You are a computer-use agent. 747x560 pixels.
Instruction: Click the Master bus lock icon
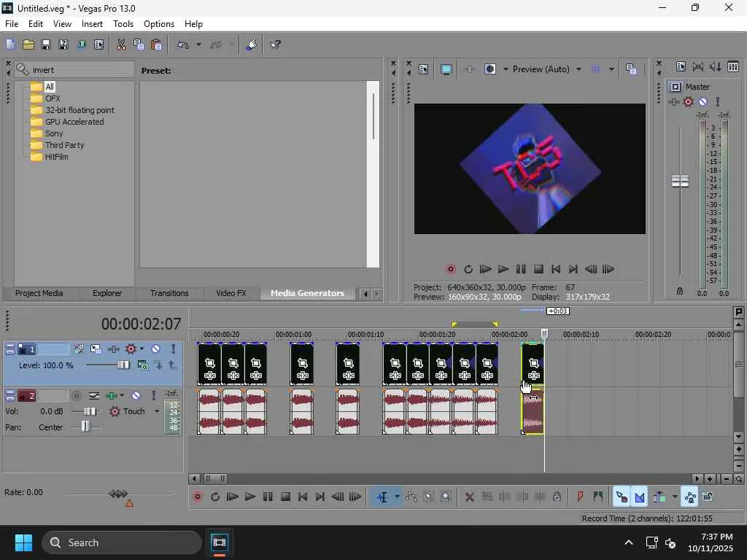[680, 291]
